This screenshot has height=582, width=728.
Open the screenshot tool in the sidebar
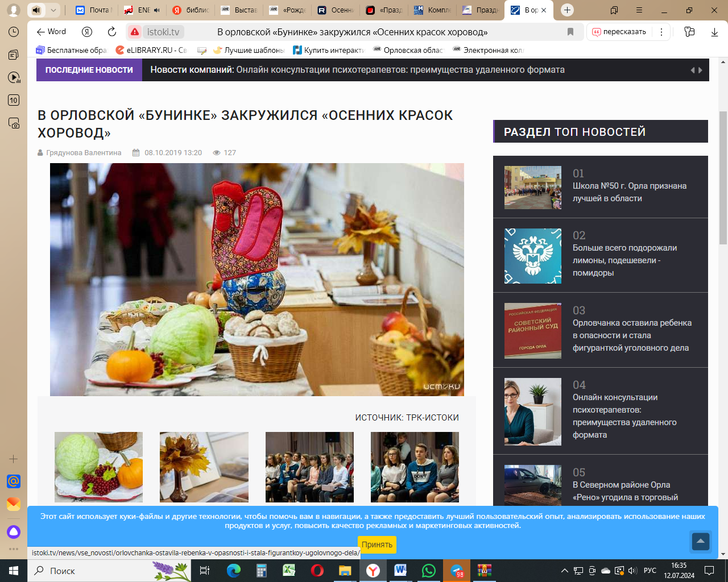click(x=14, y=123)
